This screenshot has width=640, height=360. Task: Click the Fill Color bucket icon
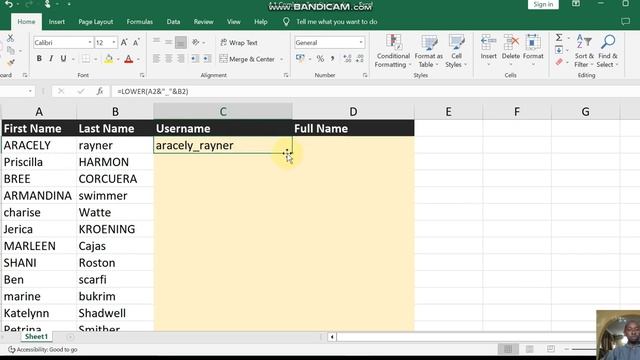point(109,59)
